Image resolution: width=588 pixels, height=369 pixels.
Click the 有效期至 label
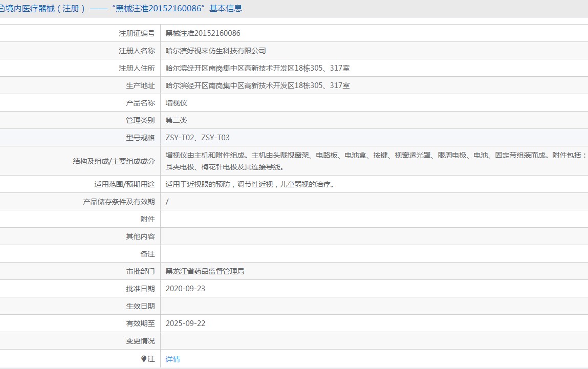(x=140, y=323)
